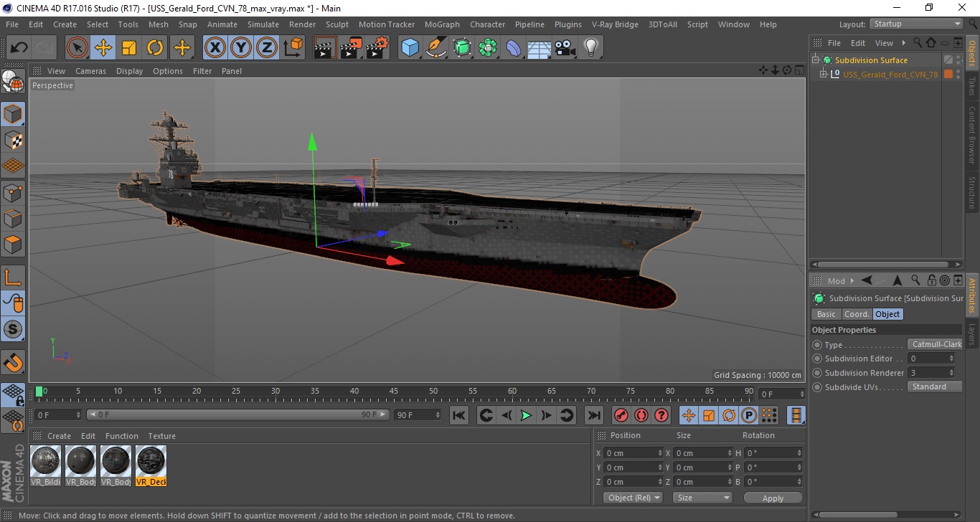
Task: Toggle the Parameter (P) keyframe recording icon
Action: [x=749, y=415]
